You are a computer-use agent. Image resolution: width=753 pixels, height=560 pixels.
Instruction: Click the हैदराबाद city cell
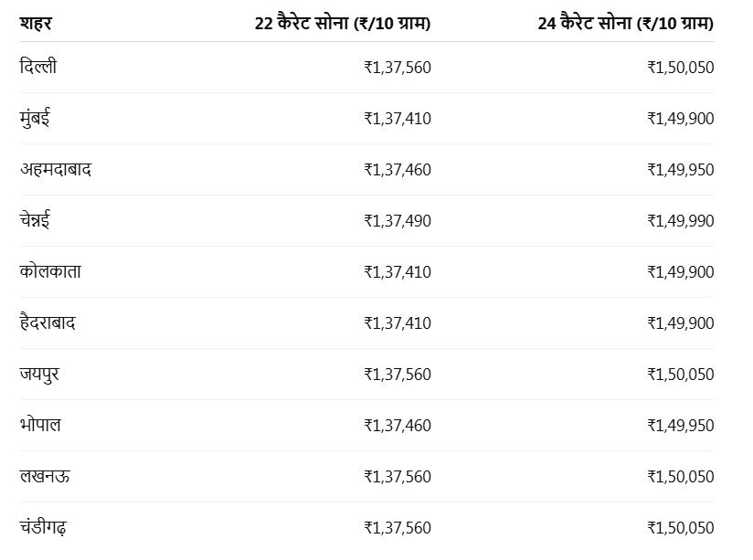point(48,322)
